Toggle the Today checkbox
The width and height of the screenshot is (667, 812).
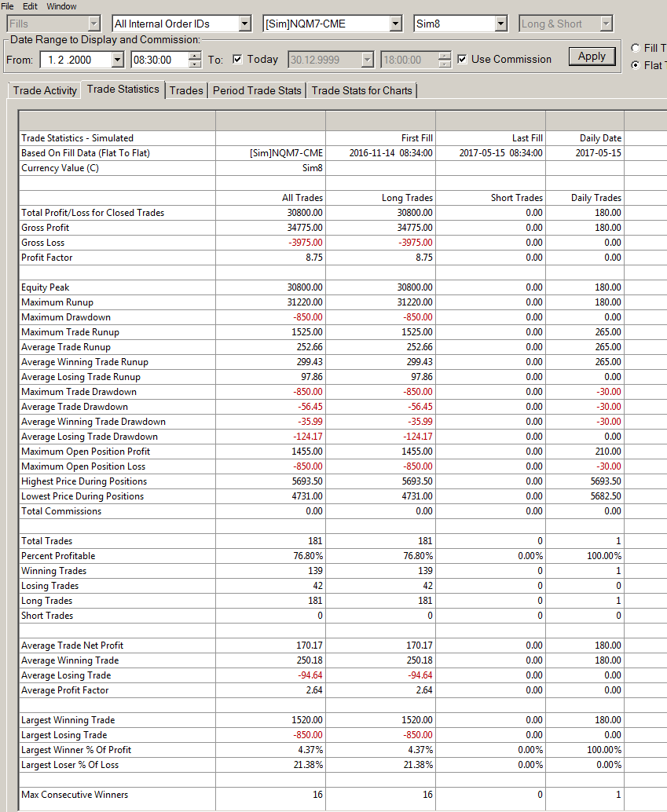[237, 59]
